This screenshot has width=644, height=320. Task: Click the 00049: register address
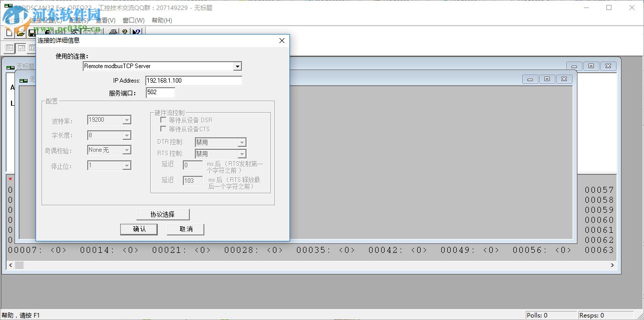(x=458, y=250)
